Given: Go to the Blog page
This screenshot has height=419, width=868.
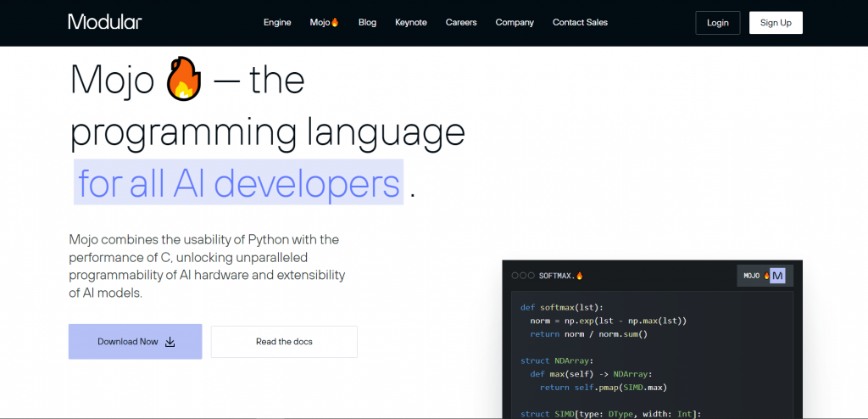Looking at the screenshot, I should point(367,23).
